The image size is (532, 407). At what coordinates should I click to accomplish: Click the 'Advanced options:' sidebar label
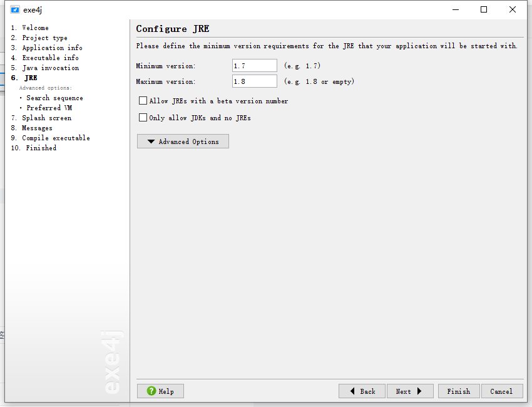[x=46, y=88]
